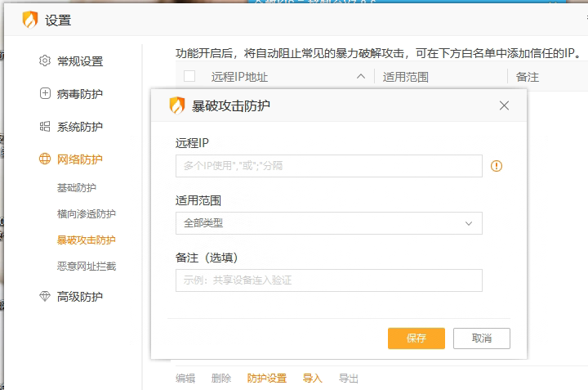The image size is (588, 390).
Task: Open the 适用范围 dropdown showing 全部类型
Action: pyautogui.click(x=328, y=223)
